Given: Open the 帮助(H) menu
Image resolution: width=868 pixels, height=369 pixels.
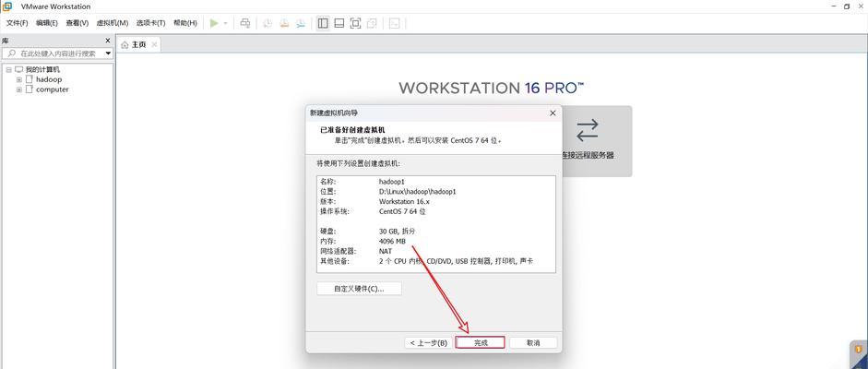Looking at the screenshot, I should (184, 23).
